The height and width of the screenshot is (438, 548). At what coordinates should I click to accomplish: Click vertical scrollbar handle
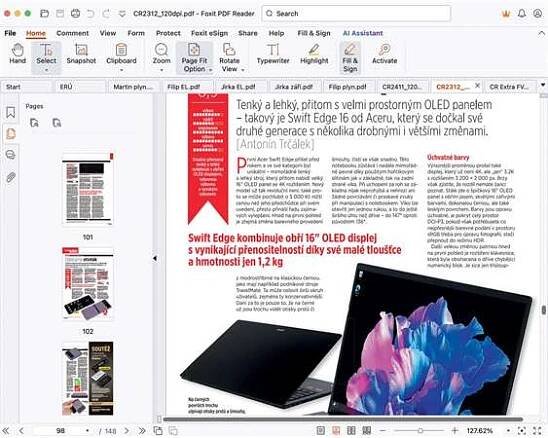point(544,310)
